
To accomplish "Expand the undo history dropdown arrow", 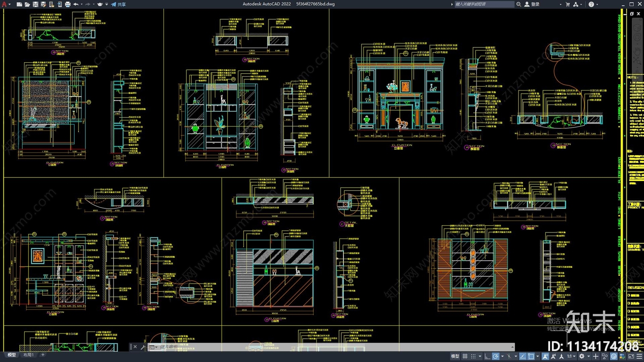I will click(82, 4).
